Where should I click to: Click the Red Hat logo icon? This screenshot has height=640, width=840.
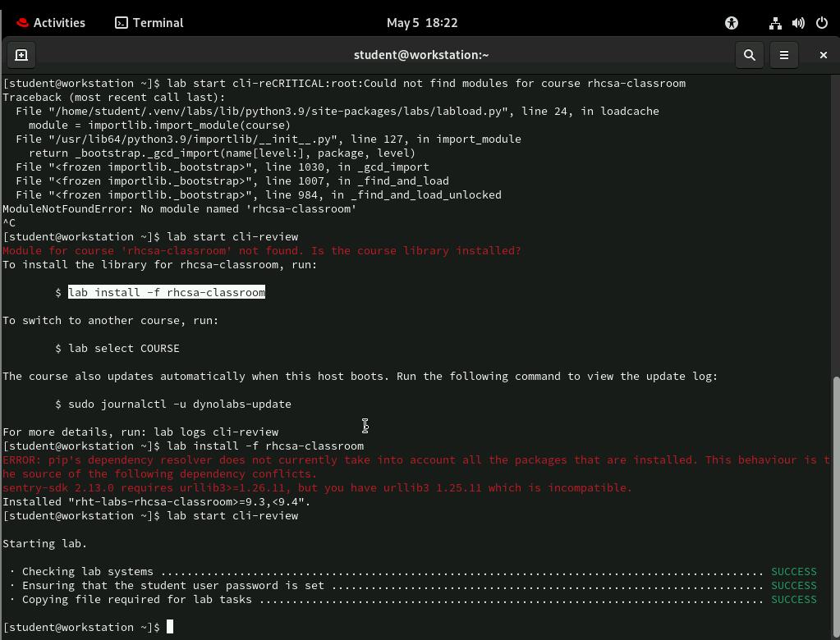click(23, 23)
